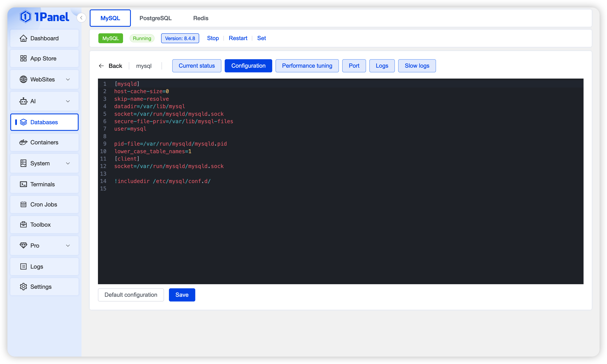Expand the WebSites submenu chevron

tap(68, 79)
